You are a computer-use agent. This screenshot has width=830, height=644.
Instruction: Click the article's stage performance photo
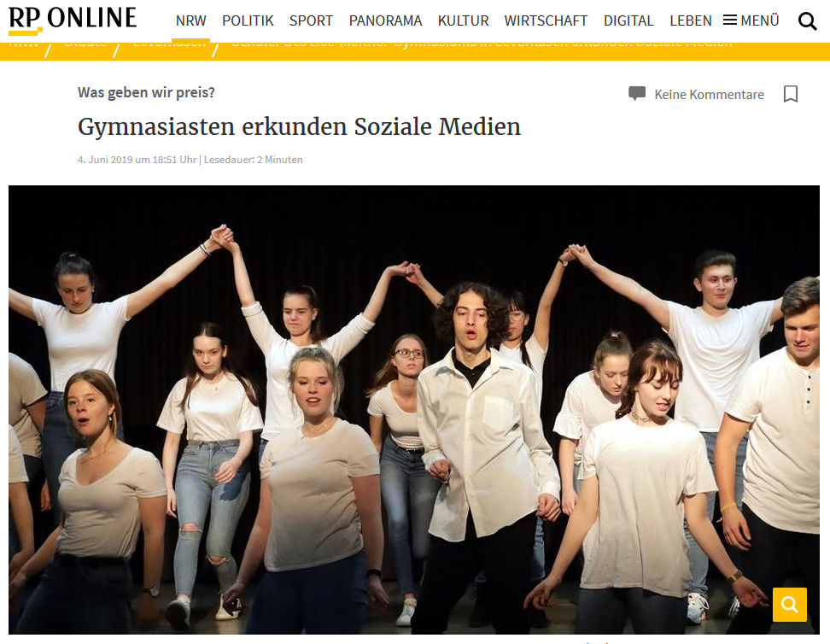point(414,409)
